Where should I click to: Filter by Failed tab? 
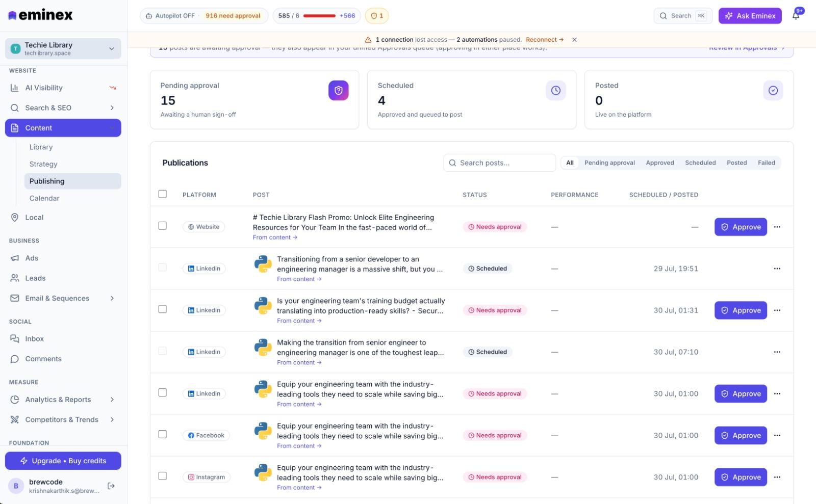click(x=766, y=163)
